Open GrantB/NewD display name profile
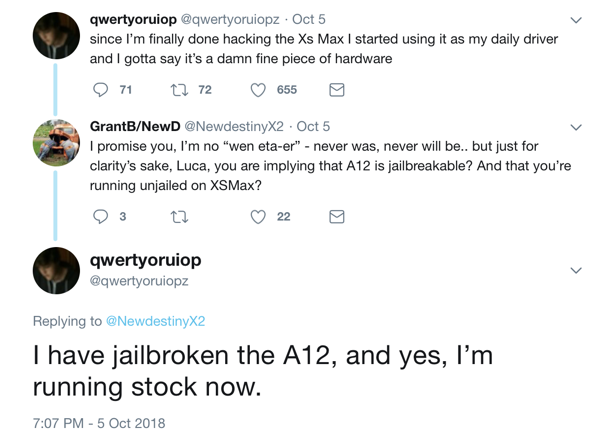This screenshot has width=600, height=443. point(135,126)
